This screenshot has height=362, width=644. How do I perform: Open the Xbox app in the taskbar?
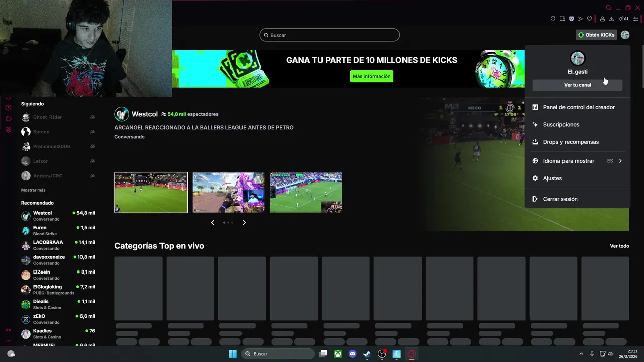pyautogui.click(x=338, y=354)
